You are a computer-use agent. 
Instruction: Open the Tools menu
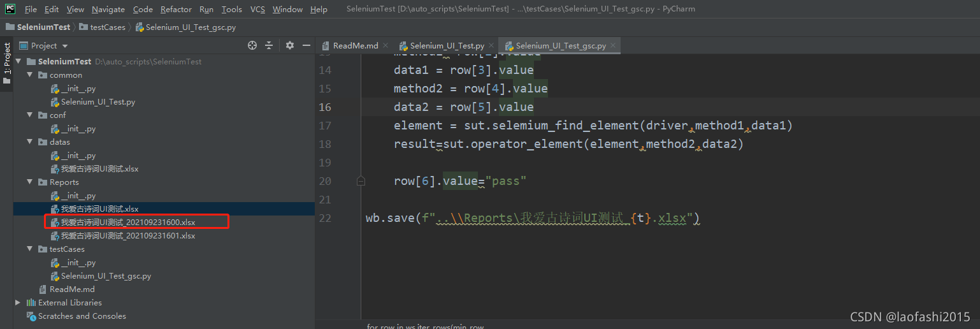232,10
